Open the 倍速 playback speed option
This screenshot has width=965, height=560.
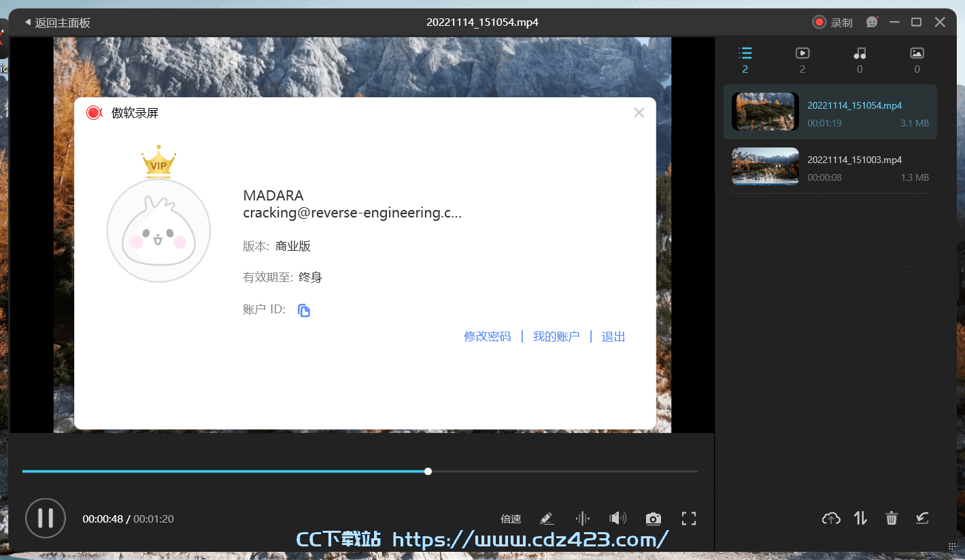click(x=511, y=519)
